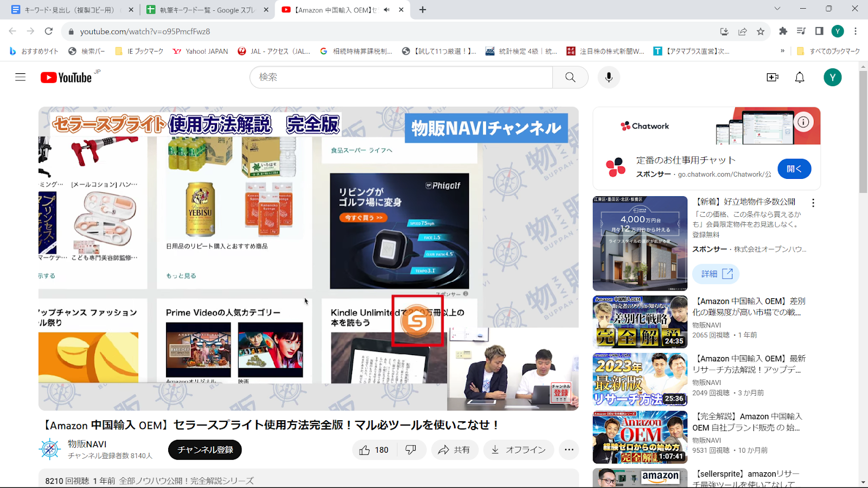Screen dimensions: 868x488
Task: Click the Chatwork ad 開く button
Action: (x=794, y=169)
